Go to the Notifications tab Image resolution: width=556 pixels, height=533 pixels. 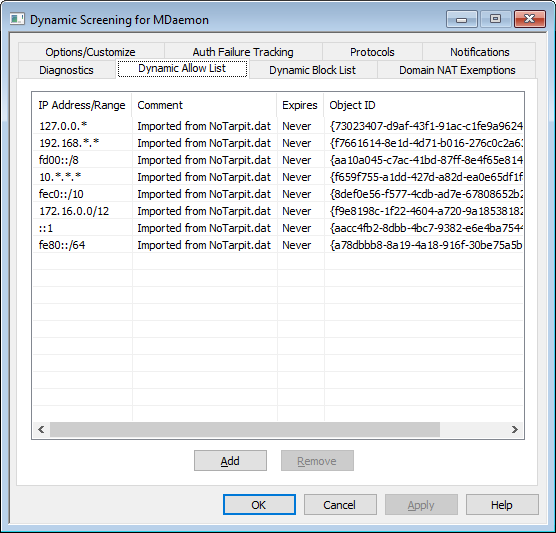coord(479,52)
